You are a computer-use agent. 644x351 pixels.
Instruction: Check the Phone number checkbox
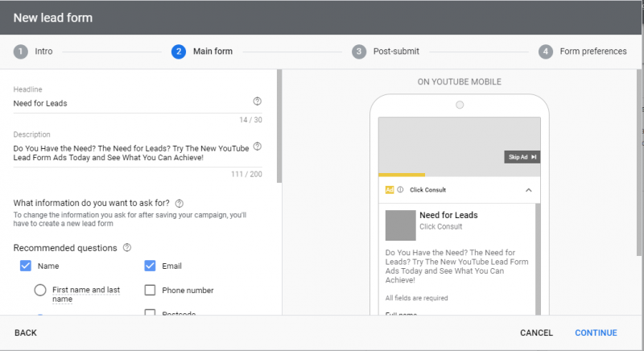(150, 291)
